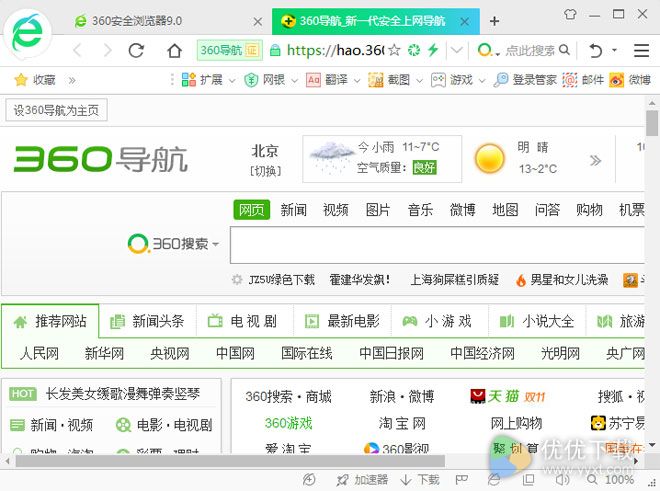Screen dimensions: 660x491
Task: Open 长发美女缓歌漫舞弹奏竖琴 hot headline
Action: [123, 394]
